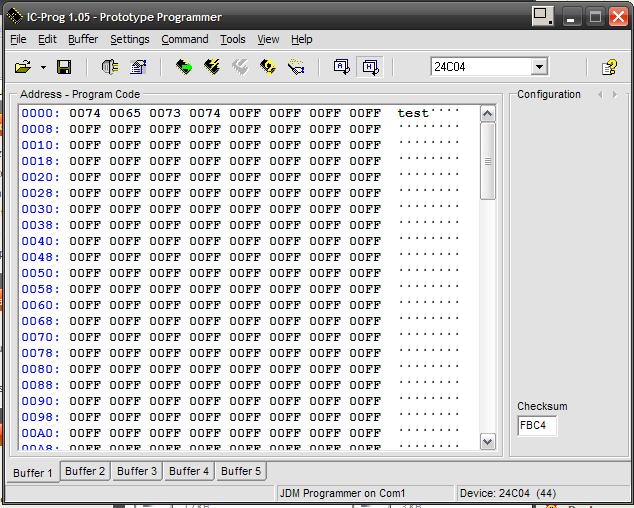The width and height of the screenshot is (634, 508).
Task: Click address label 00A0:
Action: [x=40, y=433]
